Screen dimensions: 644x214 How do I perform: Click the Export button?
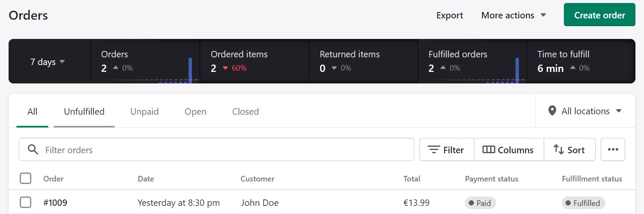[449, 15]
